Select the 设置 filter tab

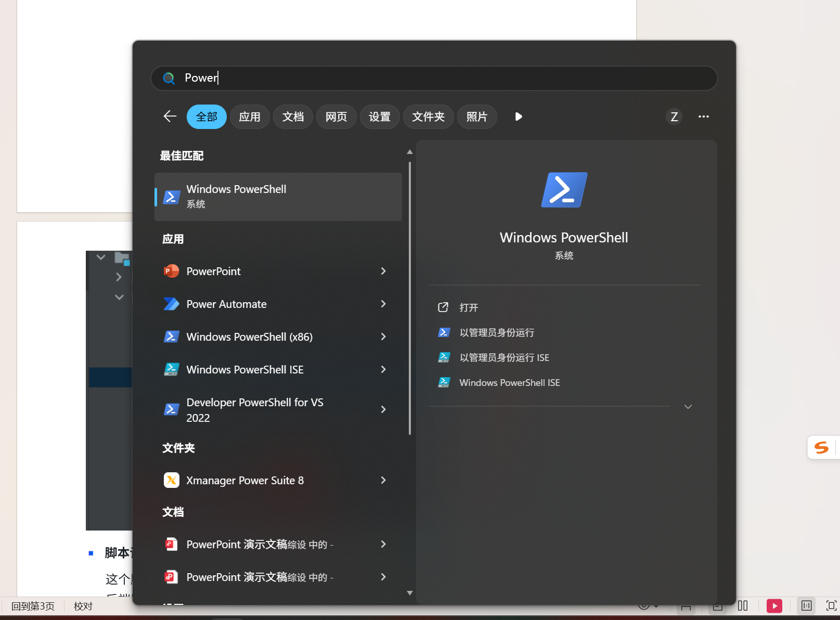click(x=379, y=117)
